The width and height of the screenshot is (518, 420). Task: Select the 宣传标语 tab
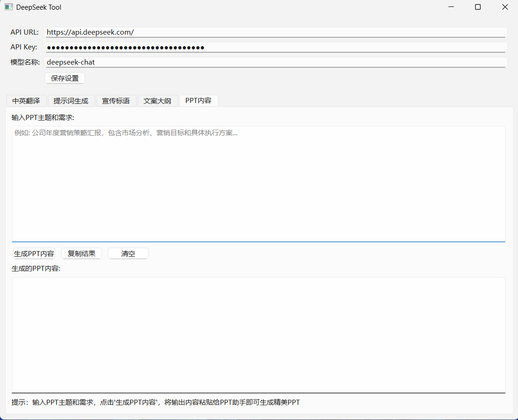(x=116, y=101)
